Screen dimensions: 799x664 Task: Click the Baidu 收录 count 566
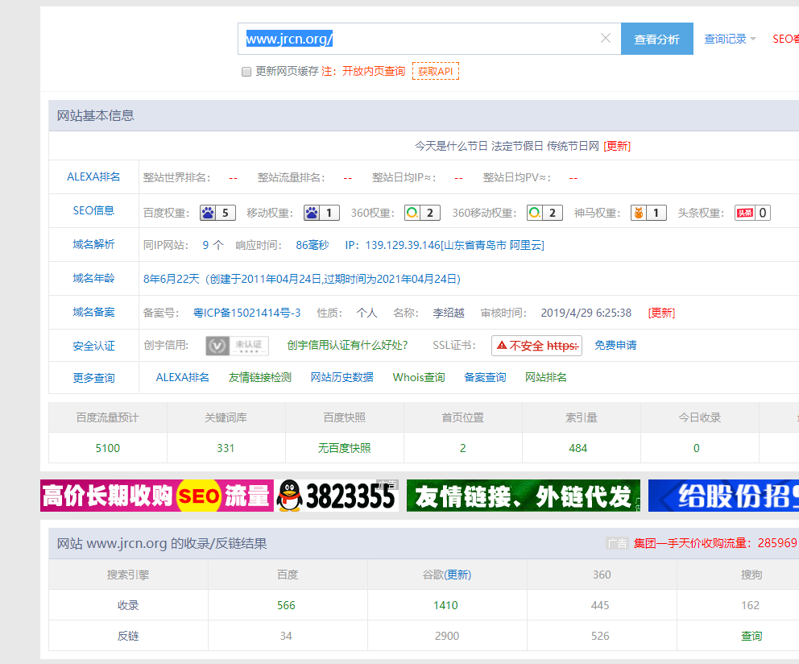[x=286, y=605]
